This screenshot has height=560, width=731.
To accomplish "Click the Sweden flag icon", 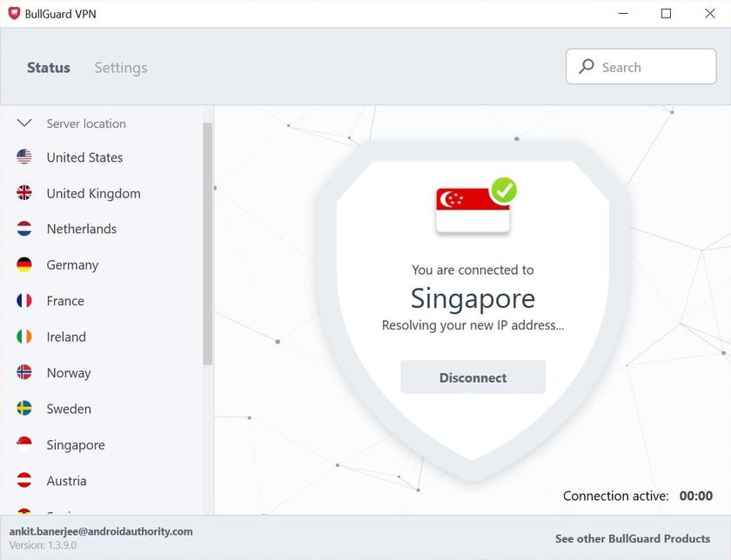I will coord(24,408).
